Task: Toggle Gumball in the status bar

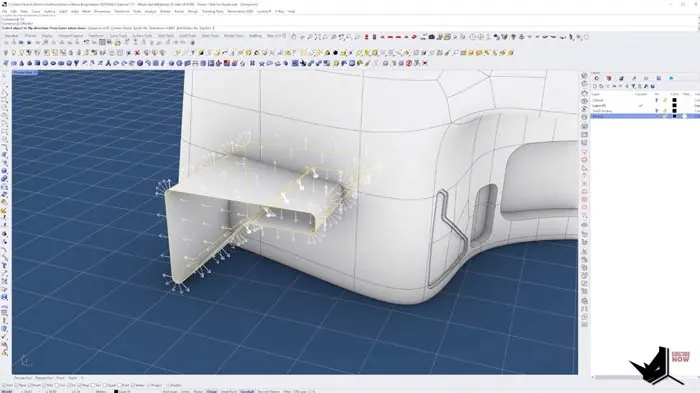Action: (247, 391)
